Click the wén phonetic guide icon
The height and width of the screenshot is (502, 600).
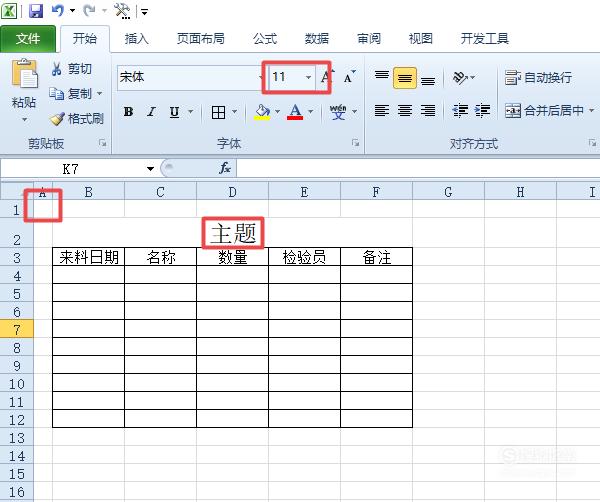click(x=338, y=112)
